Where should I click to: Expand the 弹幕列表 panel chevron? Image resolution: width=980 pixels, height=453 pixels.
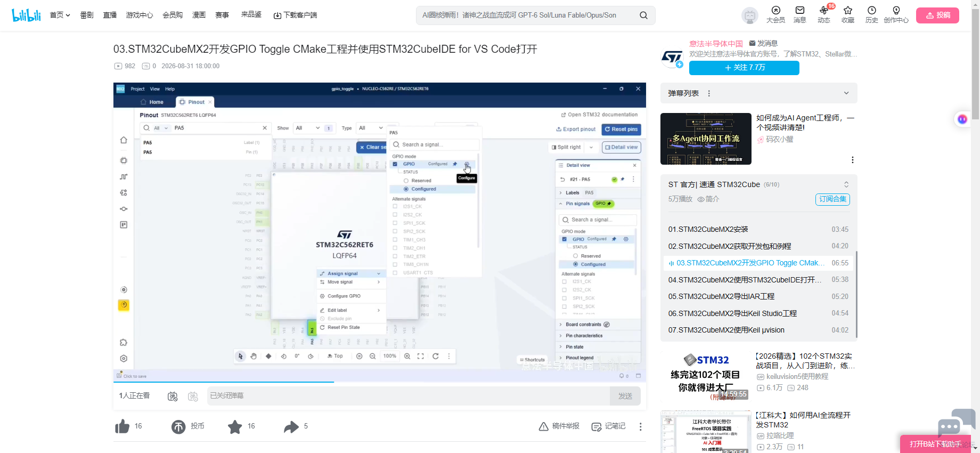[846, 93]
